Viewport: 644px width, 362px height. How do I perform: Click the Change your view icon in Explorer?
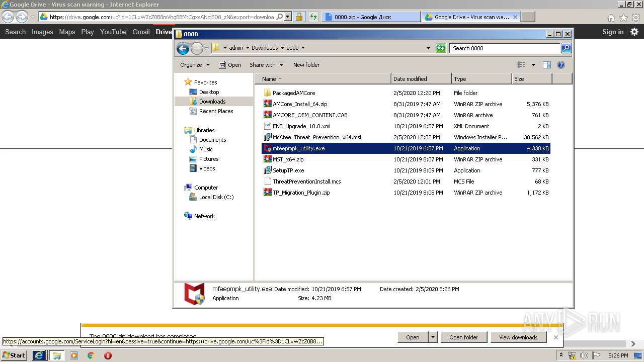pos(521,65)
